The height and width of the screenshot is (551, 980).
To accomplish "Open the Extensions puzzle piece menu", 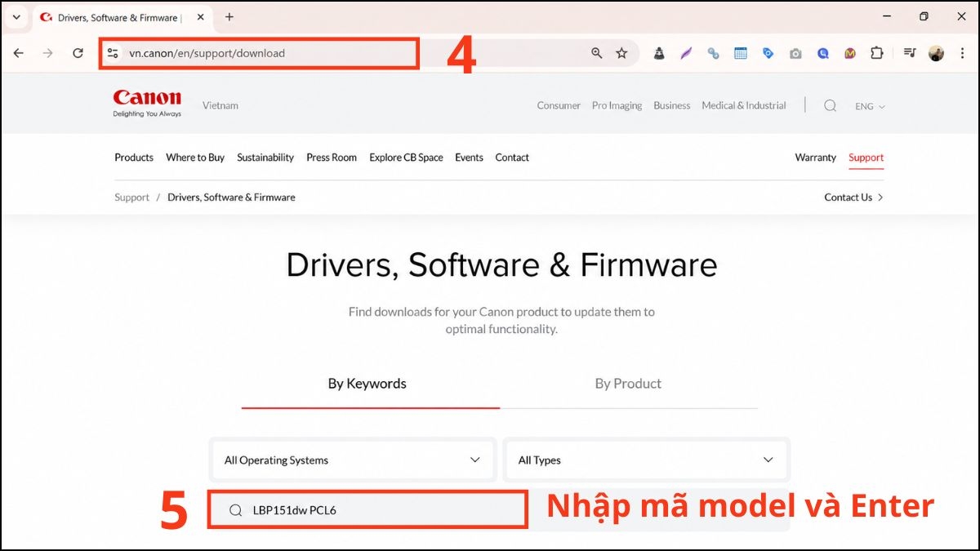I will [877, 53].
